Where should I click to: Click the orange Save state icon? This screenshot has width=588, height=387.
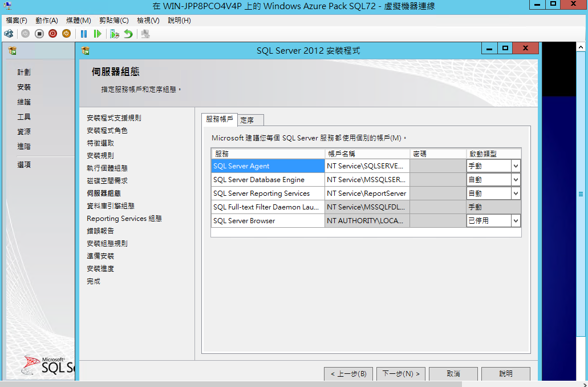click(66, 34)
